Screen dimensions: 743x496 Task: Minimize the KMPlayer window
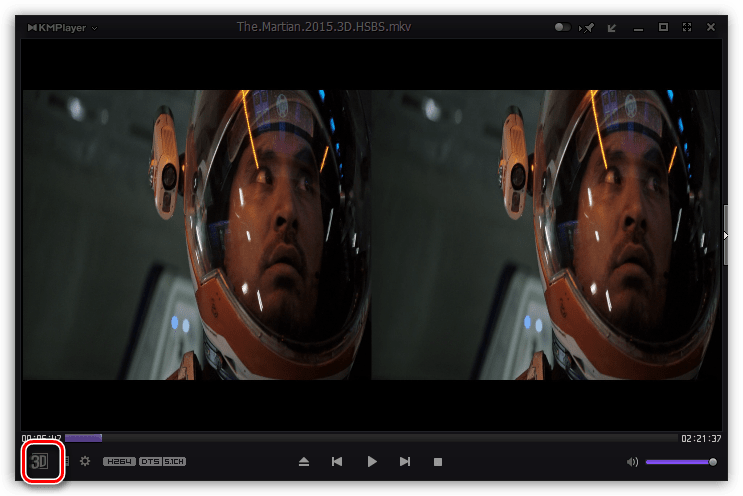pyautogui.click(x=638, y=29)
